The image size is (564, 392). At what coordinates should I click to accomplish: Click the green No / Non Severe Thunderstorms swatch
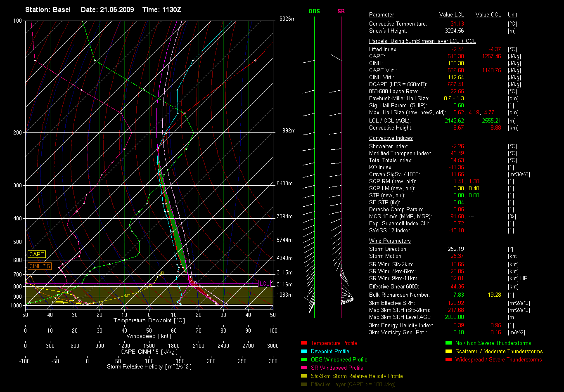click(448, 343)
